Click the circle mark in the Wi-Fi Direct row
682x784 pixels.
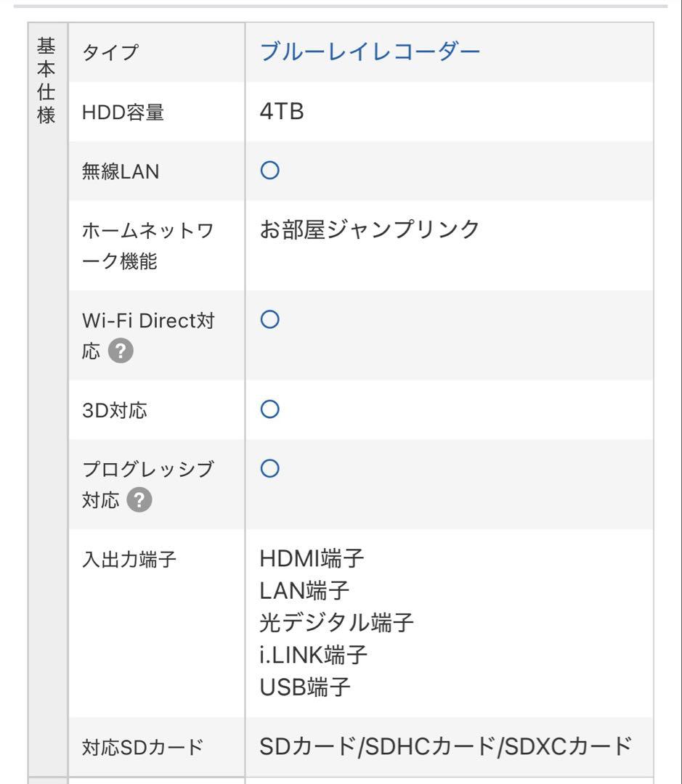coord(270,320)
